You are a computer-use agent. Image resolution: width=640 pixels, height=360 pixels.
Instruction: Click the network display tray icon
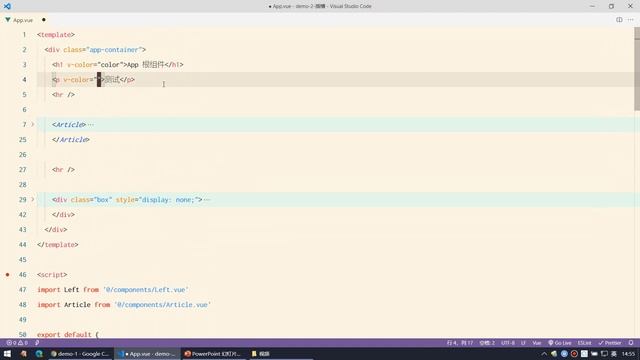pyautogui.click(x=604, y=354)
